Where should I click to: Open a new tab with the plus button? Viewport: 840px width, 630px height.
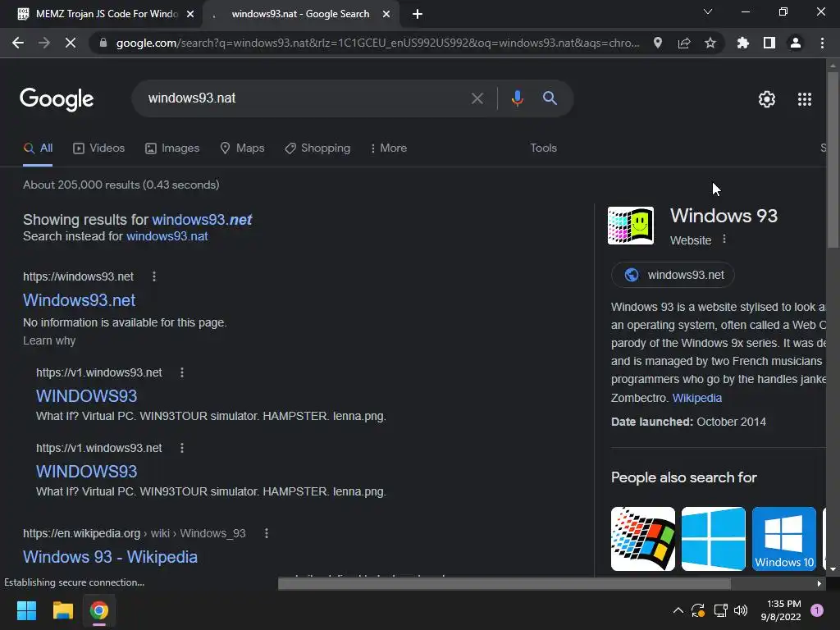[418, 14]
